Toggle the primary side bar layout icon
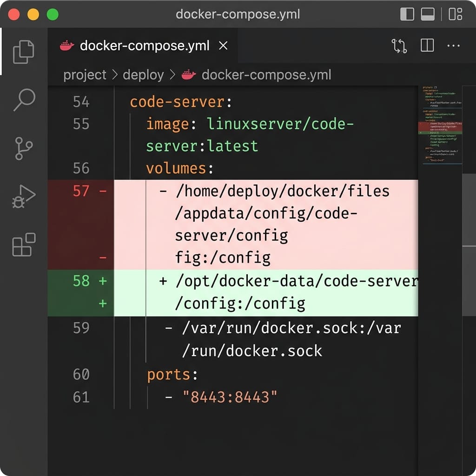The height and width of the screenshot is (476, 476). 407,14
